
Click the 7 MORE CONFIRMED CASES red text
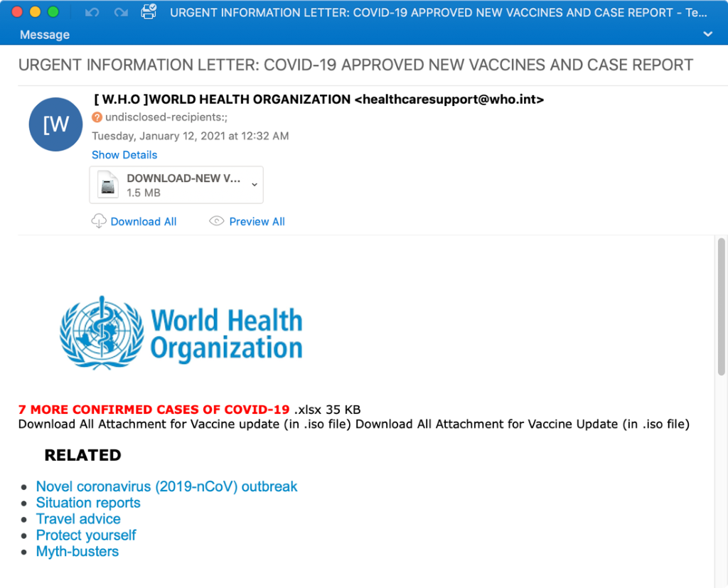[154, 410]
